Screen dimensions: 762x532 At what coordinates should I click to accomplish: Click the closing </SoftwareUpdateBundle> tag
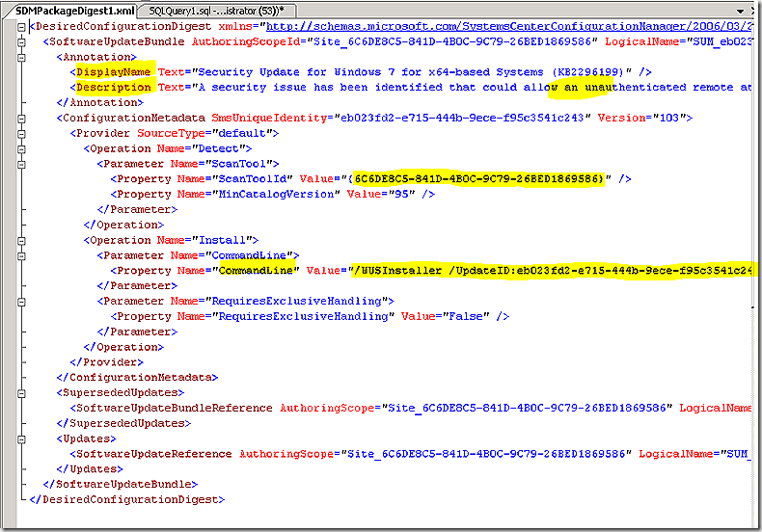[x=120, y=485]
